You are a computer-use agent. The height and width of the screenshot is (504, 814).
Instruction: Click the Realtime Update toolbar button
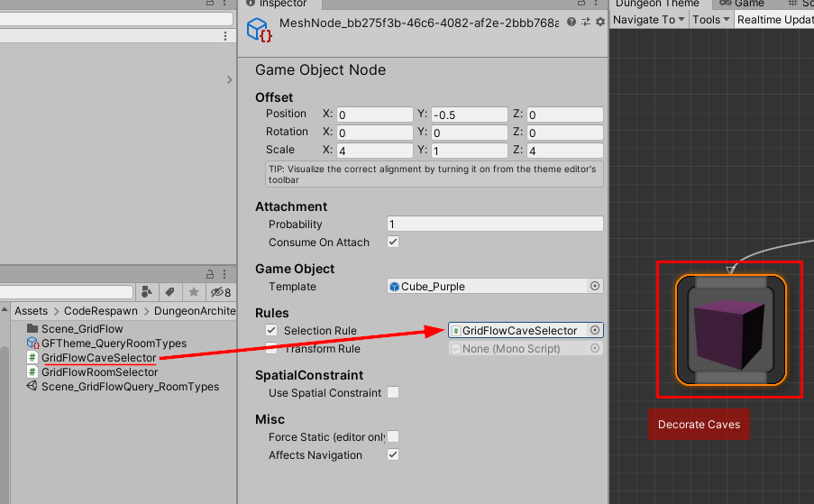point(774,20)
